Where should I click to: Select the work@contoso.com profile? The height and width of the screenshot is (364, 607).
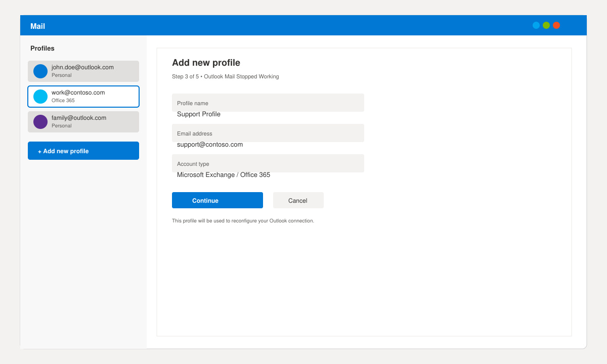[83, 97]
